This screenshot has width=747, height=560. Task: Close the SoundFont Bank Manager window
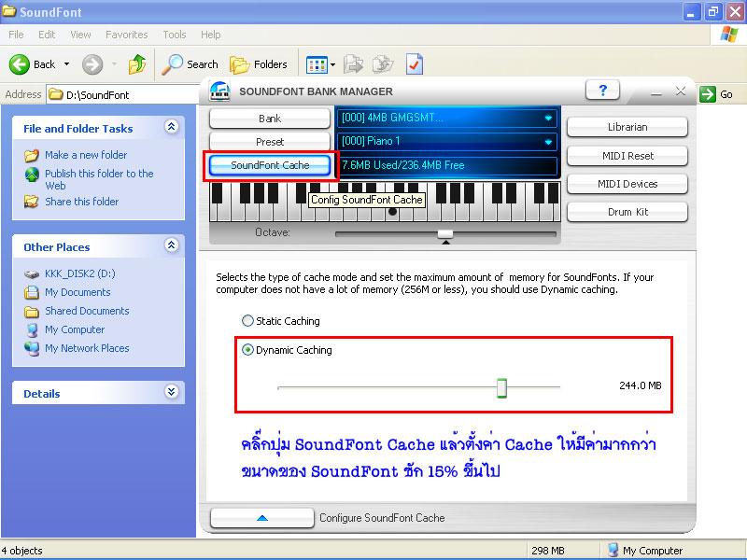pos(681,91)
